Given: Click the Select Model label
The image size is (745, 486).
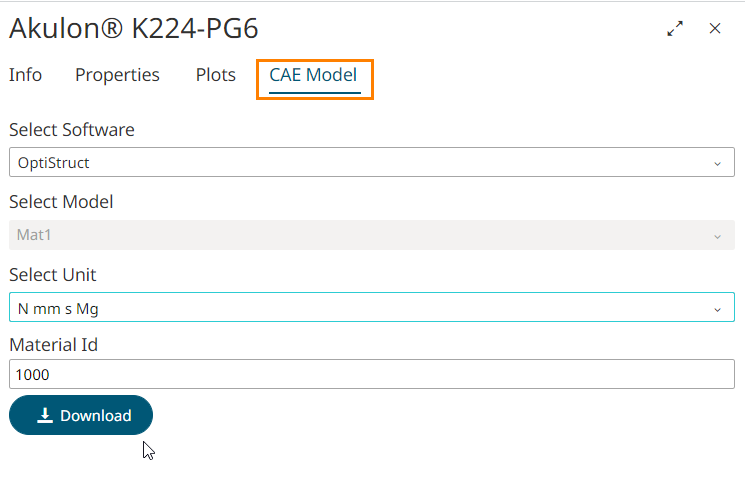Looking at the screenshot, I should pos(61,202).
